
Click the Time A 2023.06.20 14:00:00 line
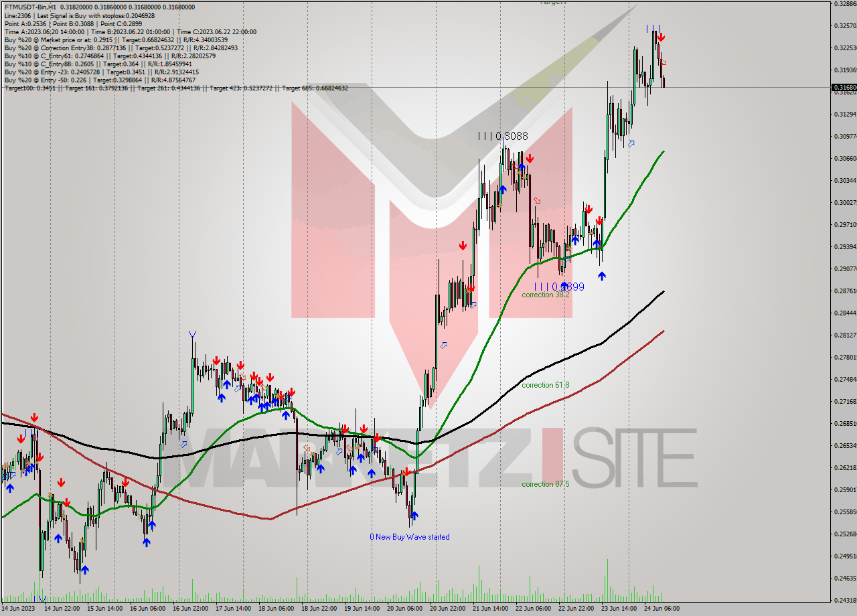coord(130,31)
